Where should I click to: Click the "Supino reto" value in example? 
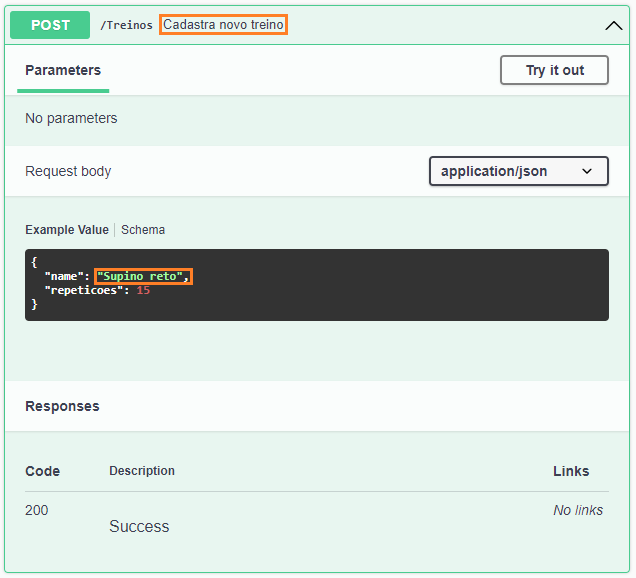140,276
